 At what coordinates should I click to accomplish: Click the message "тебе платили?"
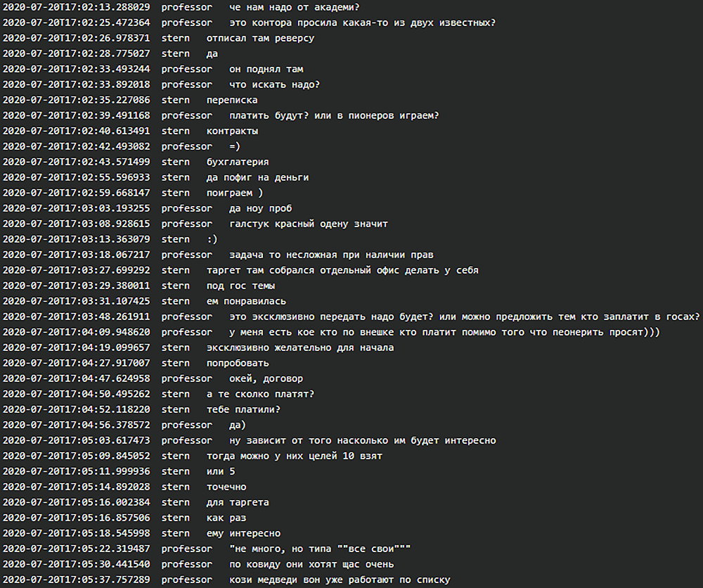243,409
